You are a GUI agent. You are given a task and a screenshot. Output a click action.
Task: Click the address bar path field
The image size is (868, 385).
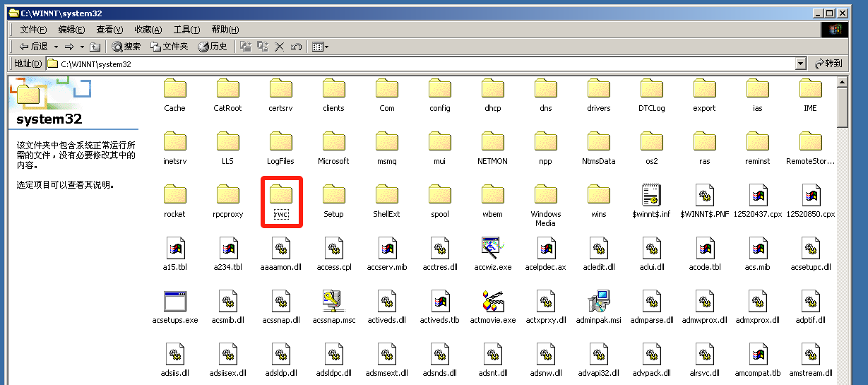(420, 64)
